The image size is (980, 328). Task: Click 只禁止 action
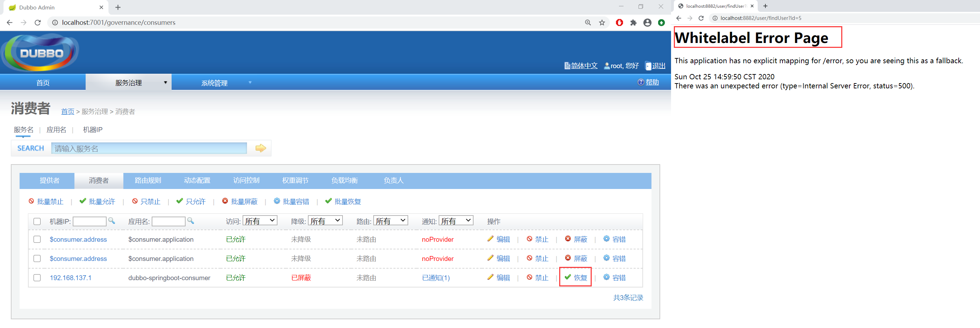coord(146,202)
